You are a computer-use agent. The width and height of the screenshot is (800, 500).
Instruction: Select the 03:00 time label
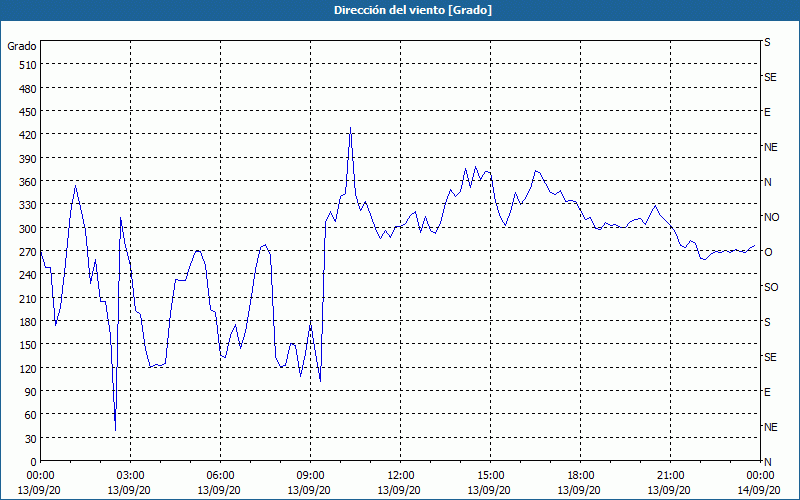(130, 476)
